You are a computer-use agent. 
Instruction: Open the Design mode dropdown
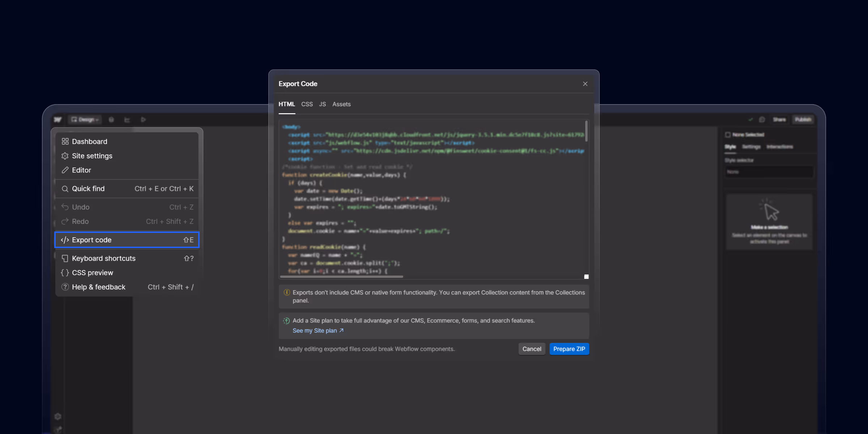click(x=85, y=119)
